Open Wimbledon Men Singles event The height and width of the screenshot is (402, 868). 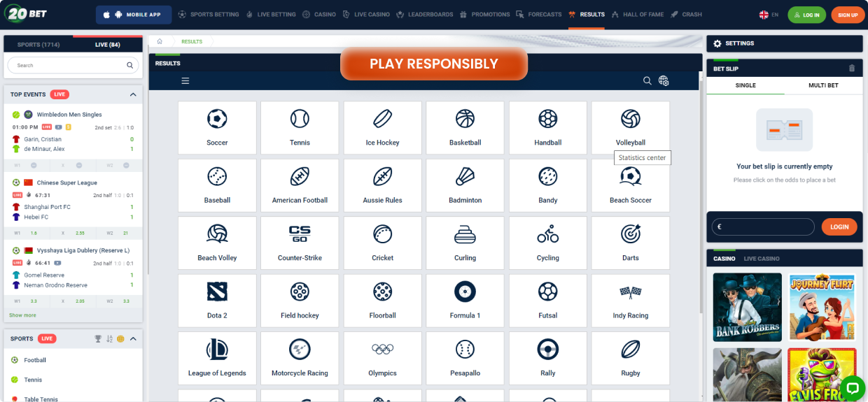(x=69, y=115)
